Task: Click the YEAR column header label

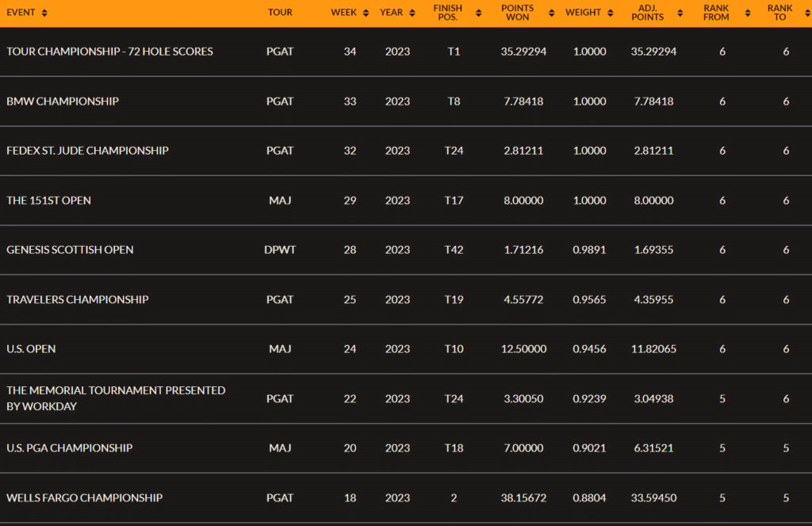Action: pyautogui.click(x=392, y=13)
